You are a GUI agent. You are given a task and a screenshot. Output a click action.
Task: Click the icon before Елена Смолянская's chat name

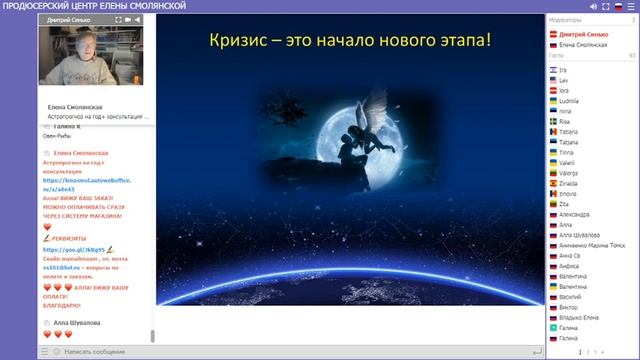[47, 153]
